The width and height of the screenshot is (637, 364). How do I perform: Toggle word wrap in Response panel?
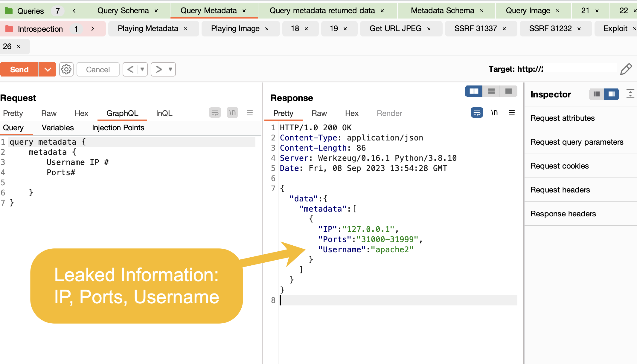click(477, 113)
